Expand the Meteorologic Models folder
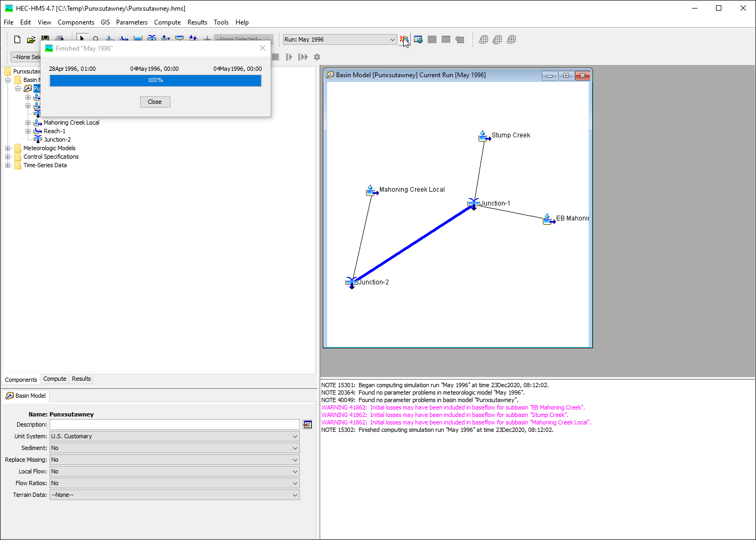The width and height of the screenshot is (756, 540). click(x=7, y=148)
